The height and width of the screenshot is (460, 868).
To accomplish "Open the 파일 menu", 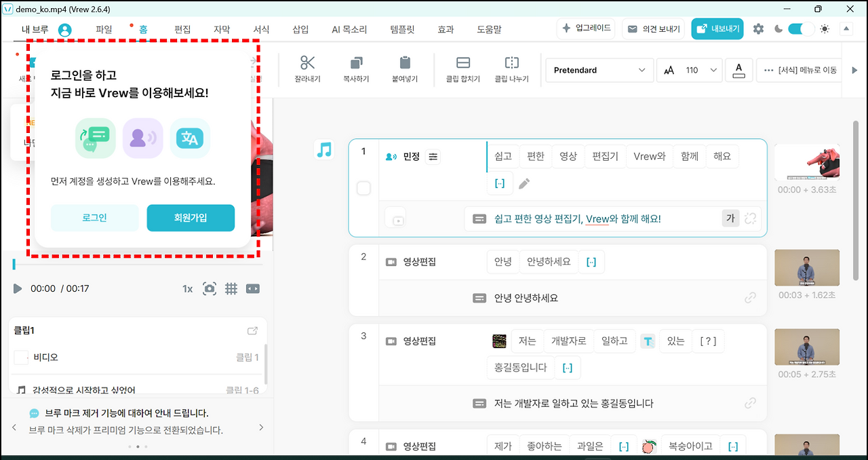I will click(104, 29).
